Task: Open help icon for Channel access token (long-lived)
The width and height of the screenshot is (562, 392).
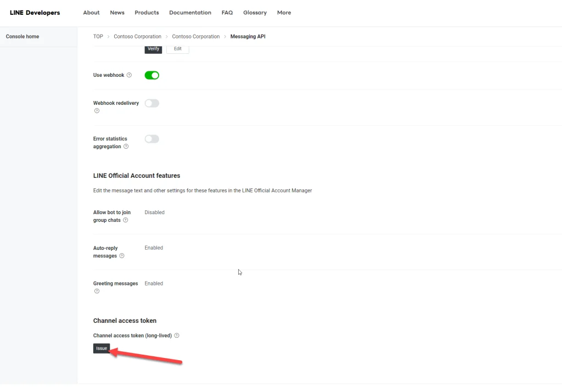Action: pyautogui.click(x=177, y=335)
